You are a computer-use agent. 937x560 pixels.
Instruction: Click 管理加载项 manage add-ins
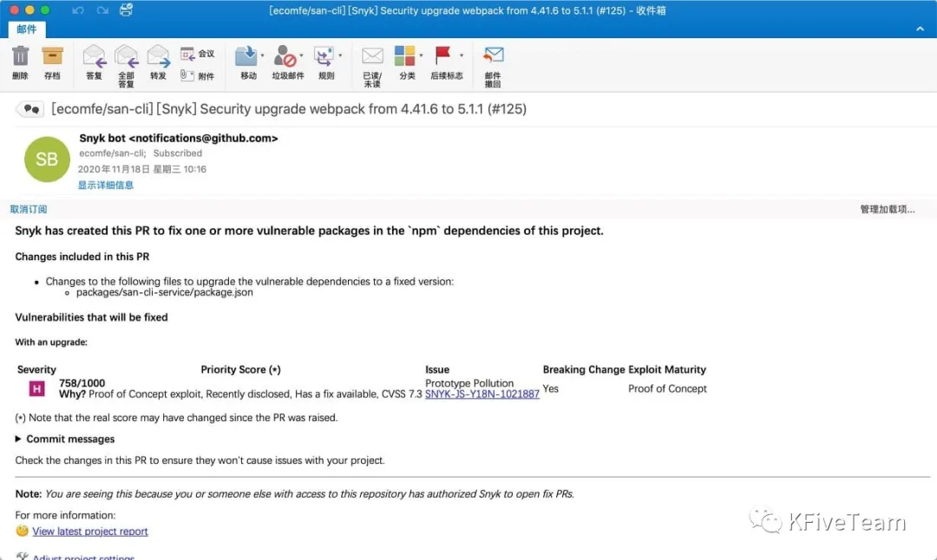pos(888,209)
